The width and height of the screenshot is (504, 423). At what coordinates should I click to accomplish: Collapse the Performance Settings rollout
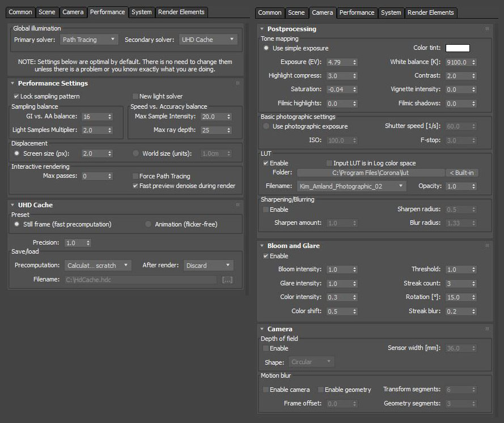click(12, 83)
